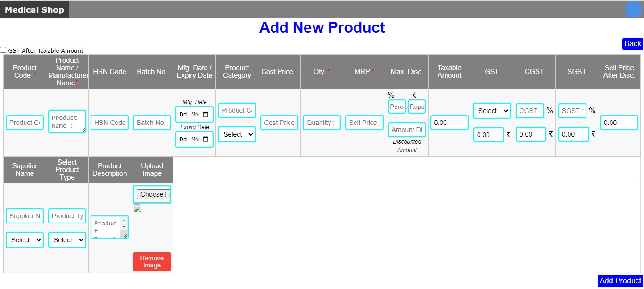This screenshot has height=289, width=644.
Task: Click the HSN Code text field
Action: (x=109, y=123)
